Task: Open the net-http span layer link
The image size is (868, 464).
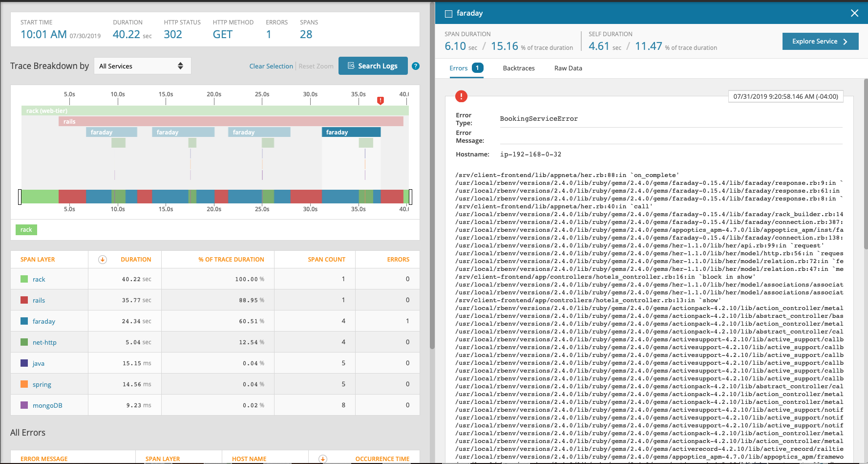Action: [44, 342]
